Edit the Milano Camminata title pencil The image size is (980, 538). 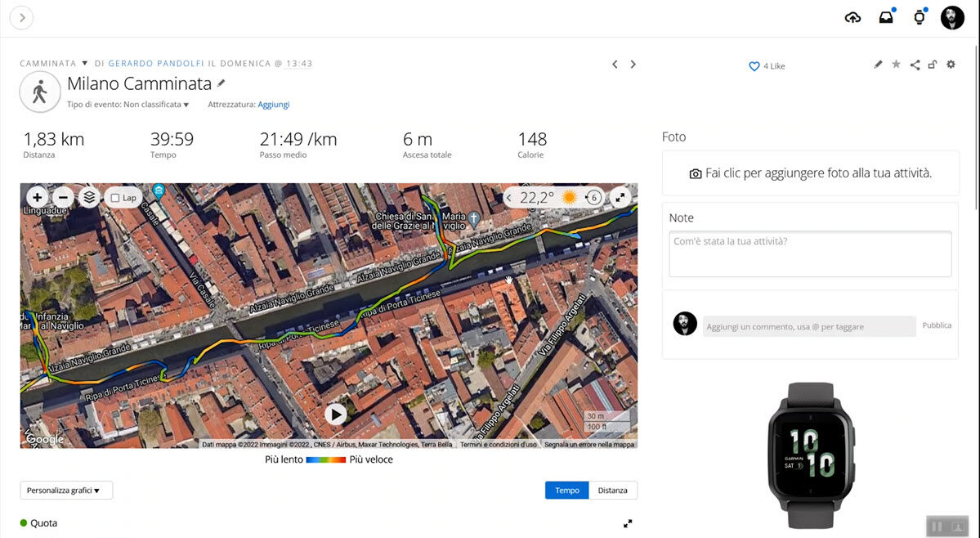[x=222, y=83]
